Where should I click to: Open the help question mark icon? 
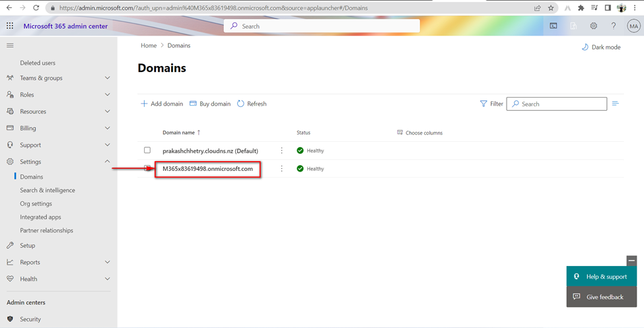point(614,26)
